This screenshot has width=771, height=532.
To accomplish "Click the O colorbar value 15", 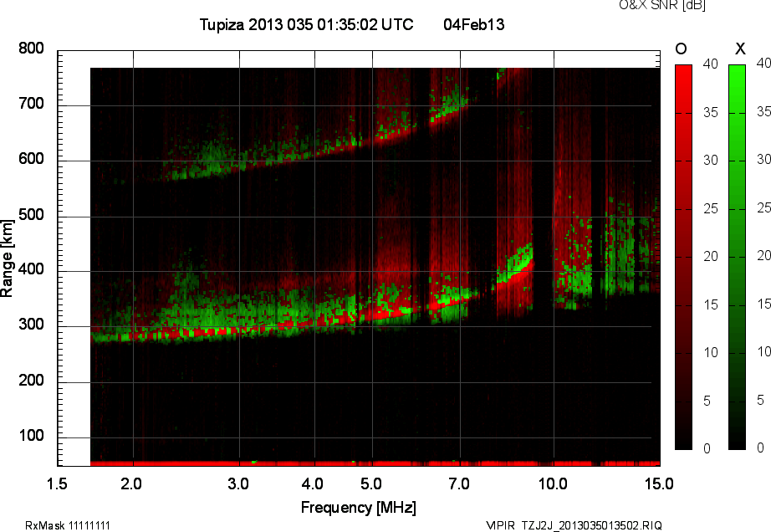I will pos(711,304).
